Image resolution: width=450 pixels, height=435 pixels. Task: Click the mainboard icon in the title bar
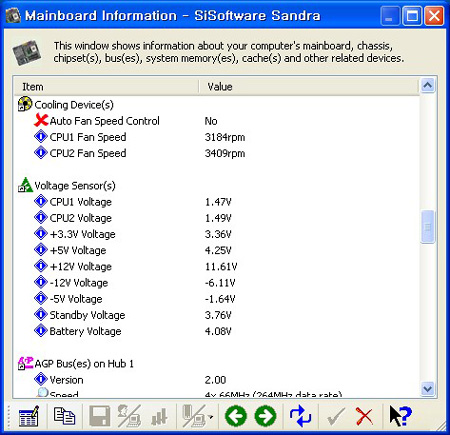point(13,15)
